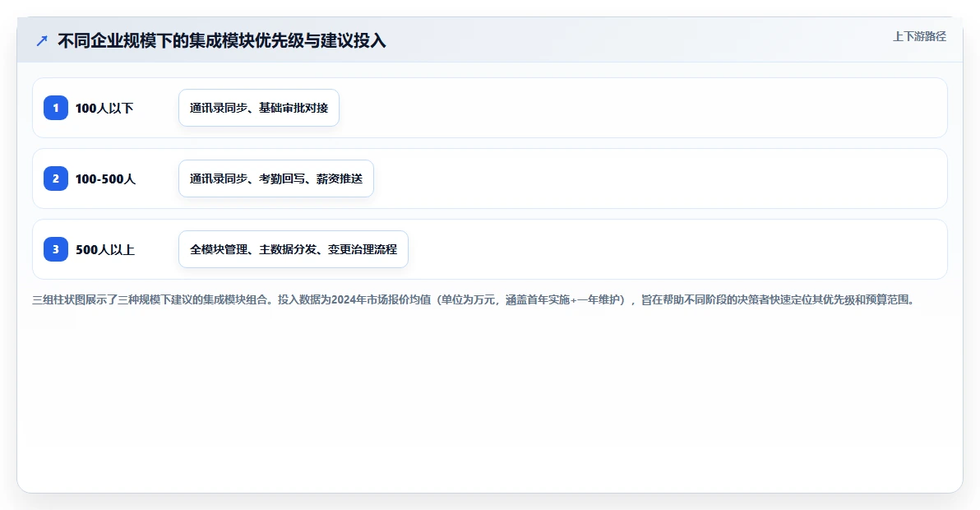This screenshot has width=980, height=510.
Task: Click the 100人以下 label
Action: pos(104,108)
